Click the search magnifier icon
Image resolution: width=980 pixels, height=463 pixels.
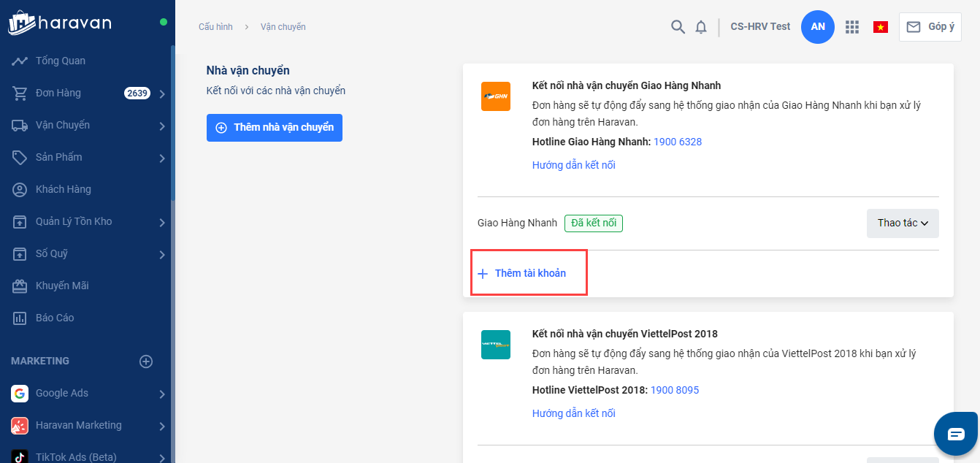678,27
